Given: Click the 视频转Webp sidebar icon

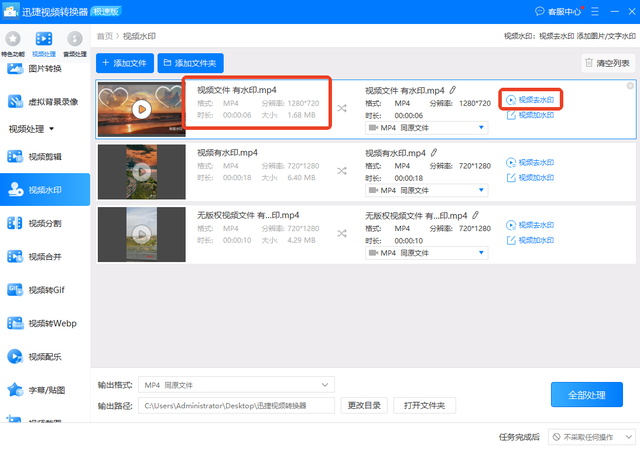Looking at the screenshot, I should click(x=15, y=323).
